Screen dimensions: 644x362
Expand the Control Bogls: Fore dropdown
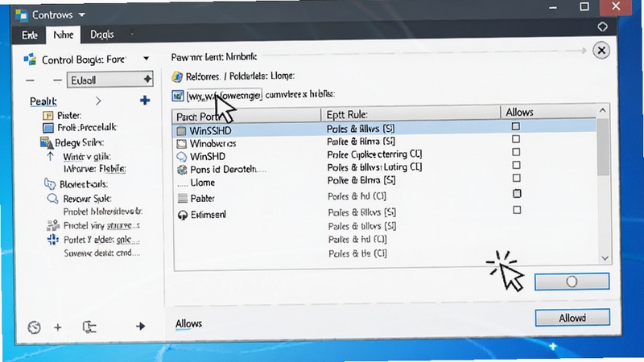coord(147,59)
